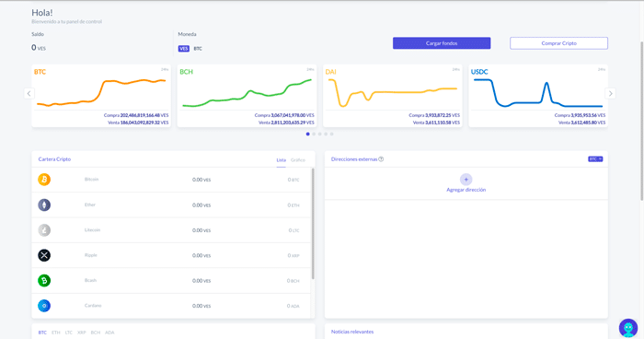Image resolution: width=644 pixels, height=339 pixels.
Task: Click help icon beside Direcciones externas
Action: [381, 159]
